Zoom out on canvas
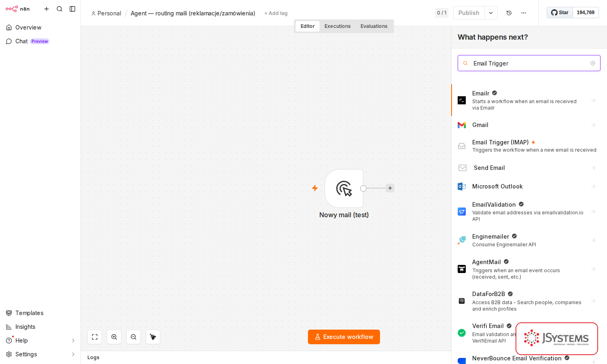 [134, 337]
